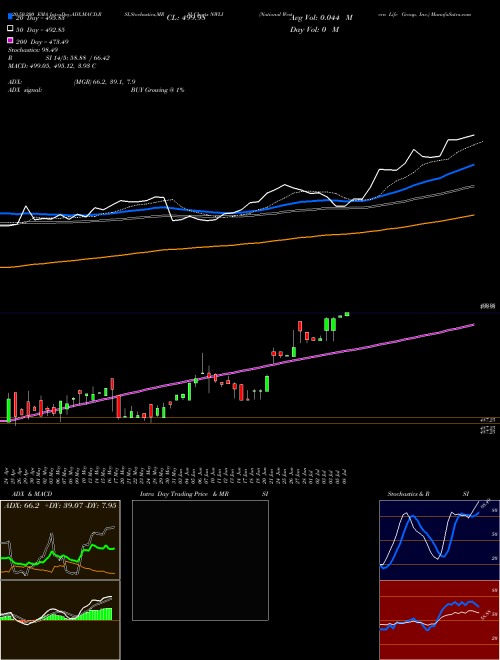Click the Avg Vol: 0.044 M label

tap(321, 18)
